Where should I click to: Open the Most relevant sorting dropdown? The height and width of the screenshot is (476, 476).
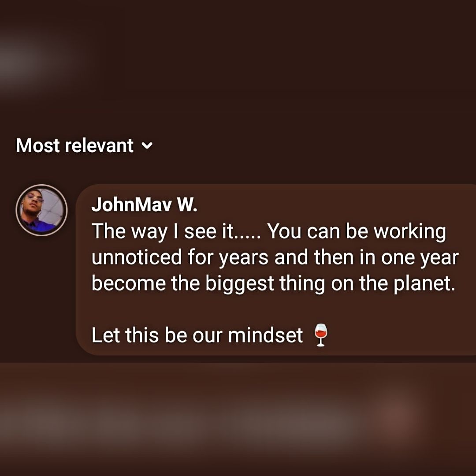[x=84, y=145]
